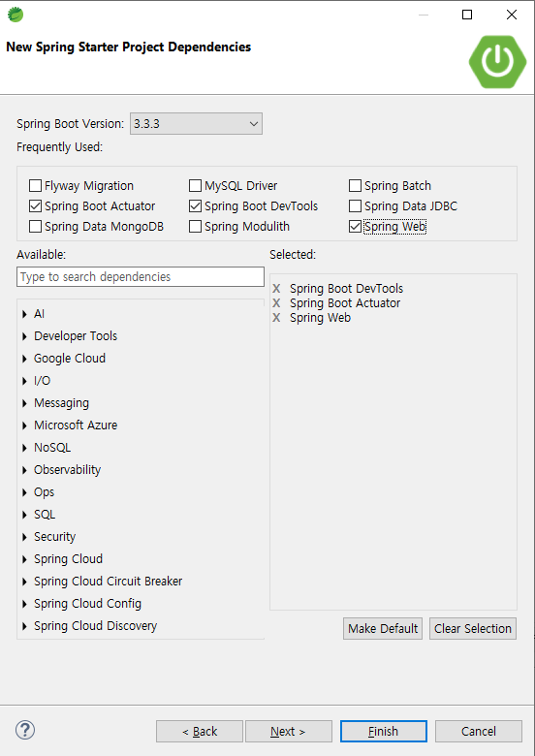The height and width of the screenshot is (756, 535).
Task: Remove Spring Boot DevTools via X icon
Action: pyautogui.click(x=276, y=288)
